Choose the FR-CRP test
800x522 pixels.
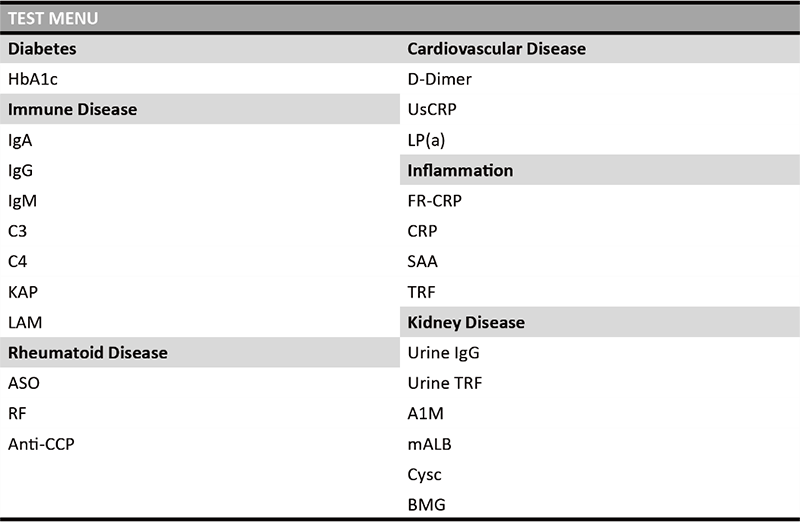pyautogui.click(x=435, y=201)
